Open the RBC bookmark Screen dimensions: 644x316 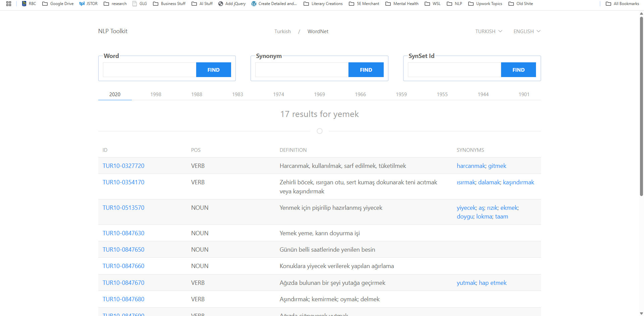point(29,4)
